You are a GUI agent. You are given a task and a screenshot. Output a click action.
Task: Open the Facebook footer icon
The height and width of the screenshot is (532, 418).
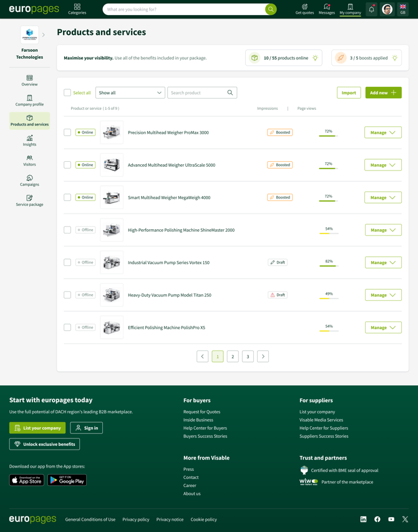(377, 519)
